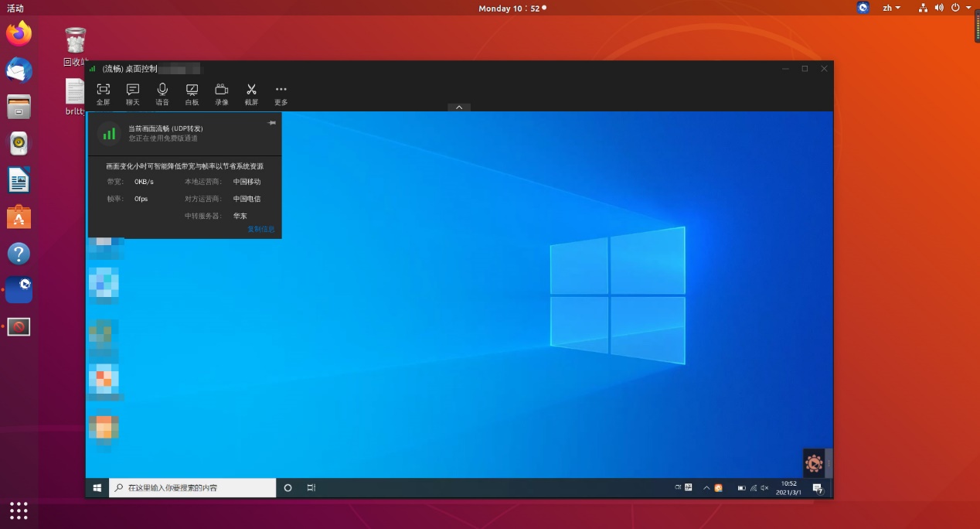Open Firefox from the Ubuntu dock
Image resolution: width=980 pixels, height=529 pixels.
pyautogui.click(x=19, y=34)
